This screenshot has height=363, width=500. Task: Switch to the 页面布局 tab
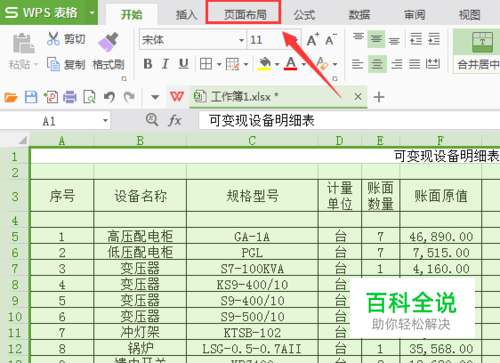pos(245,15)
